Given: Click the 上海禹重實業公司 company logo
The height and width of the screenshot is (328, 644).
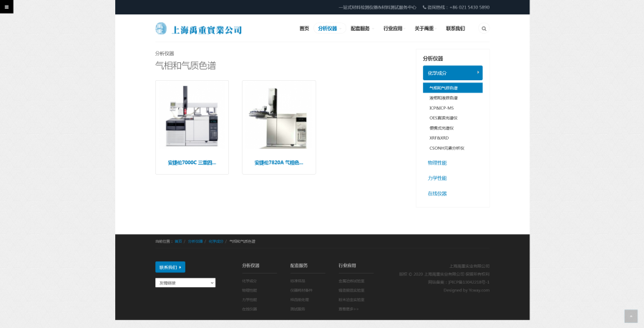Looking at the screenshot, I should (x=198, y=29).
